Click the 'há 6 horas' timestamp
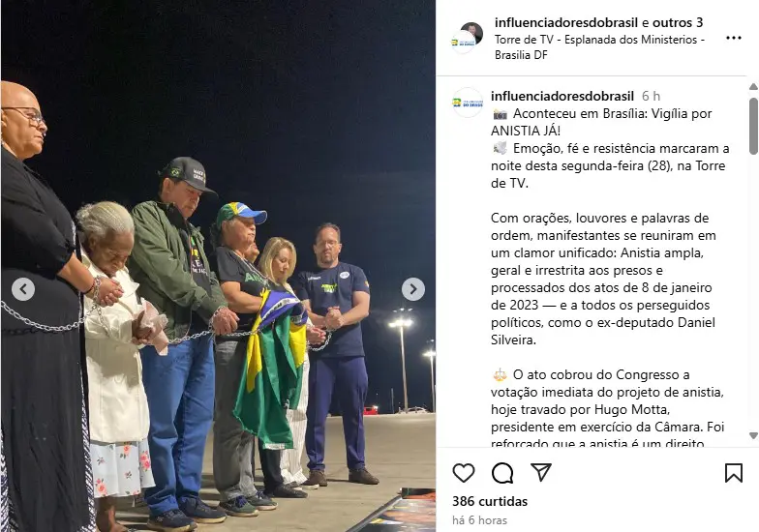759x532 pixels. point(480,520)
